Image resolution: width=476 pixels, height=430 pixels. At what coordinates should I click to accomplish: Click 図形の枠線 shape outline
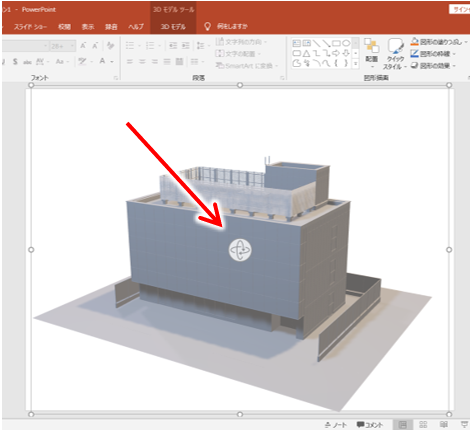(433, 54)
